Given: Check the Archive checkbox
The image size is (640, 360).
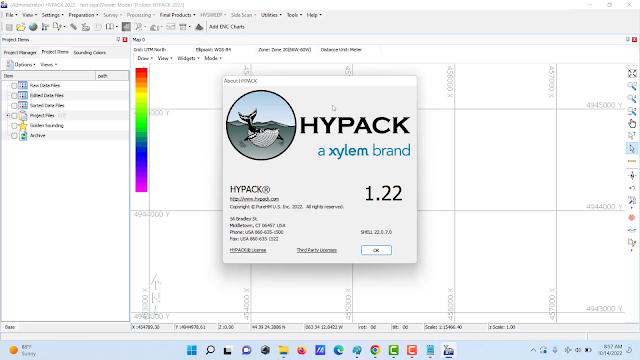Looking at the screenshot, I should 14,136.
